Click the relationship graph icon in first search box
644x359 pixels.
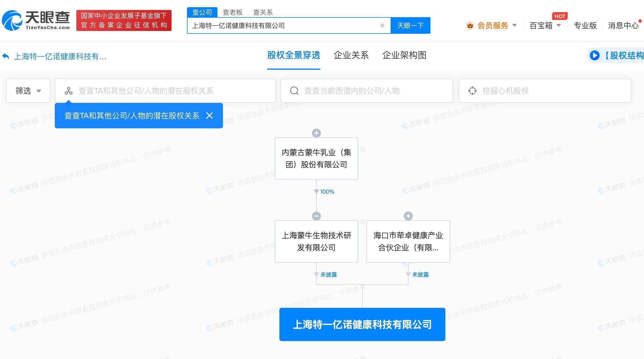click(68, 91)
